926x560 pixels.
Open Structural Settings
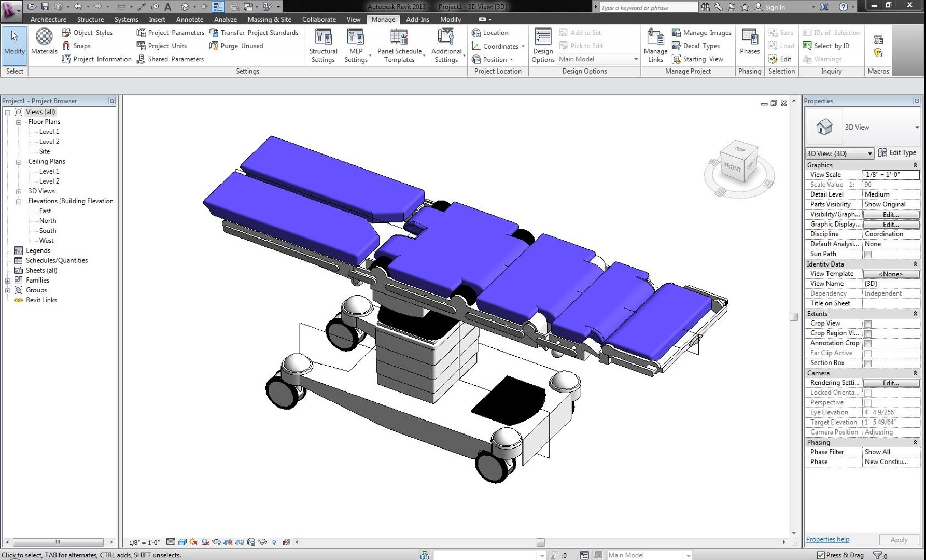coord(323,46)
